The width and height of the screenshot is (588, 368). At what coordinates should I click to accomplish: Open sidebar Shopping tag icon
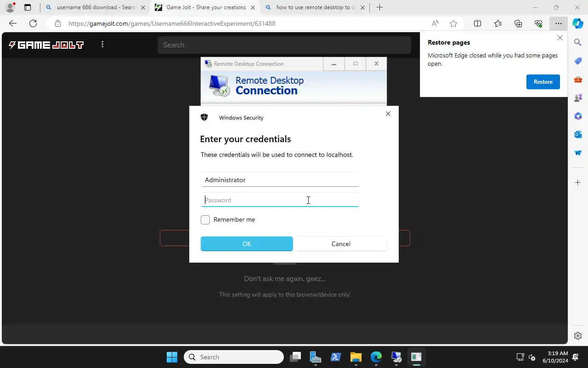[578, 61]
